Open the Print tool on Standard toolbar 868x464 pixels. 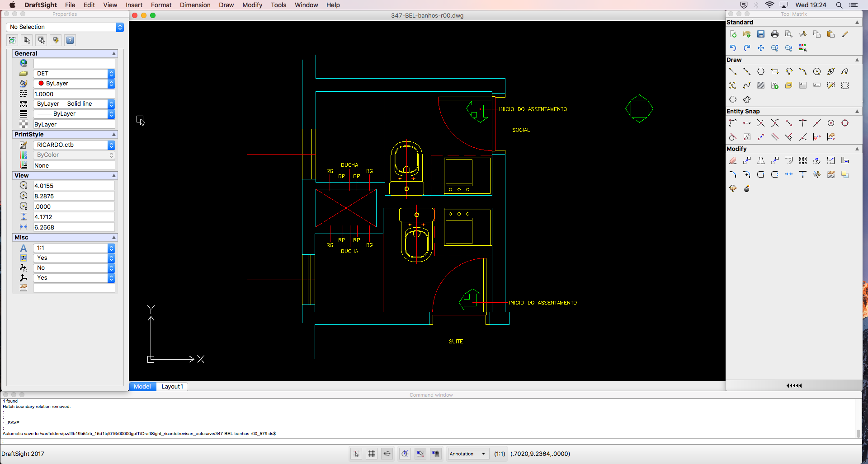tap(775, 34)
